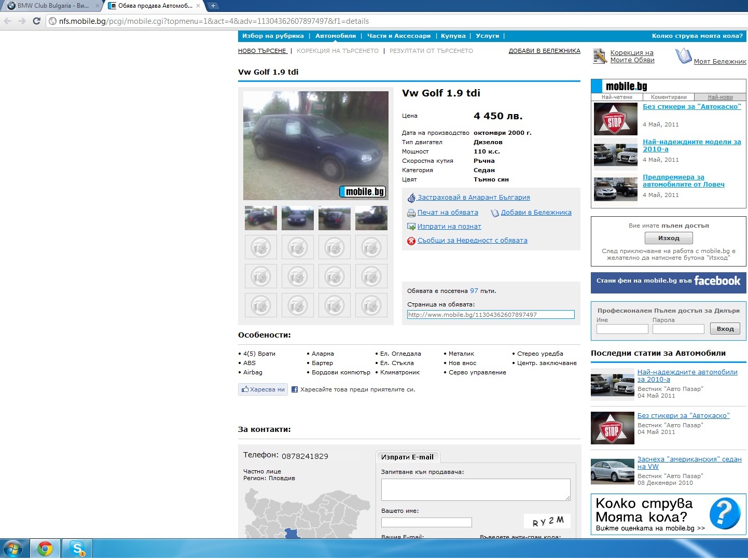Click НОВО ТЪРСЕНЕ link
This screenshot has height=560, width=748.
point(262,51)
